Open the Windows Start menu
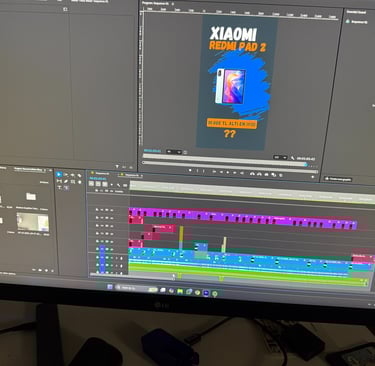This screenshot has height=366, width=375. coord(110,287)
